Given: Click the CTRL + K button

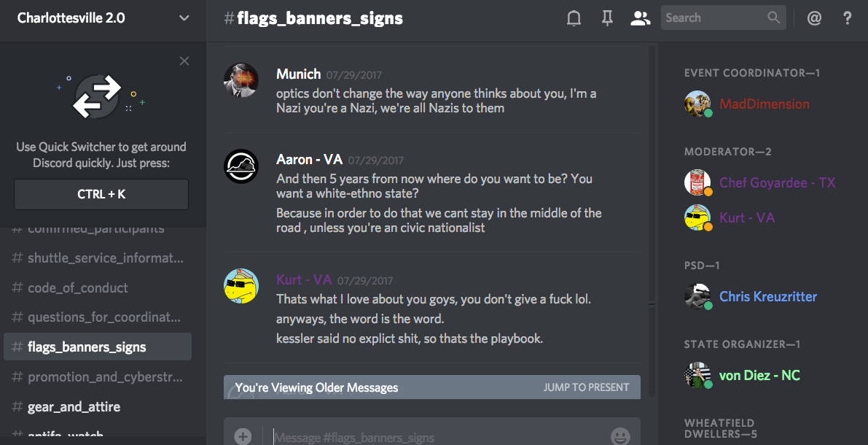Looking at the screenshot, I should [x=101, y=195].
